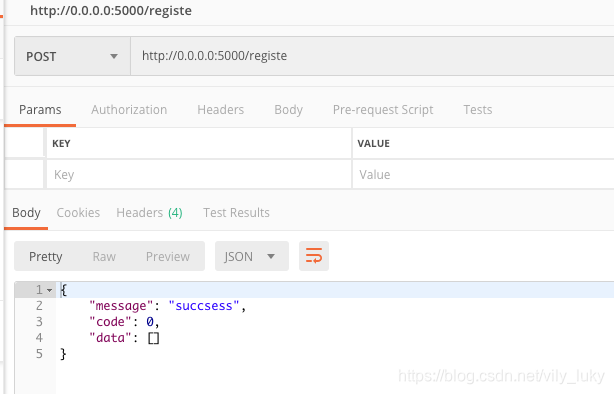Click the [] value after "data"

coord(154,338)
